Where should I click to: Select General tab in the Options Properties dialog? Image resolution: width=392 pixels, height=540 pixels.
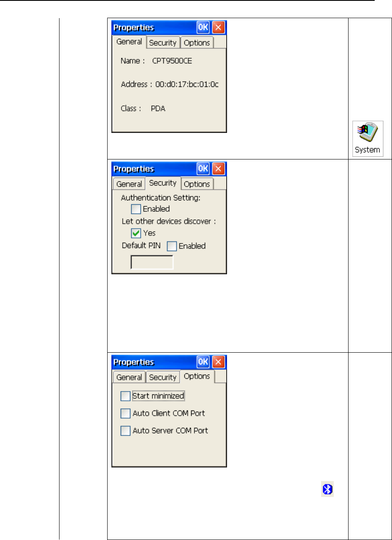click(129, 377)
